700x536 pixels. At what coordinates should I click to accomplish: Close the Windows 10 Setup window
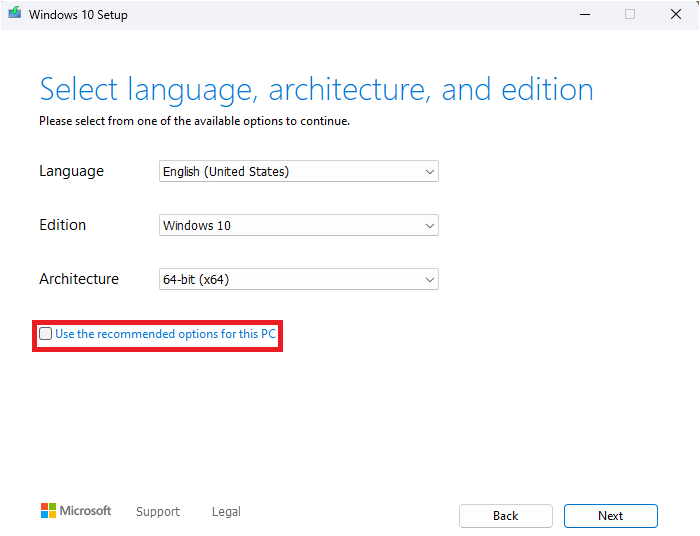676,15
